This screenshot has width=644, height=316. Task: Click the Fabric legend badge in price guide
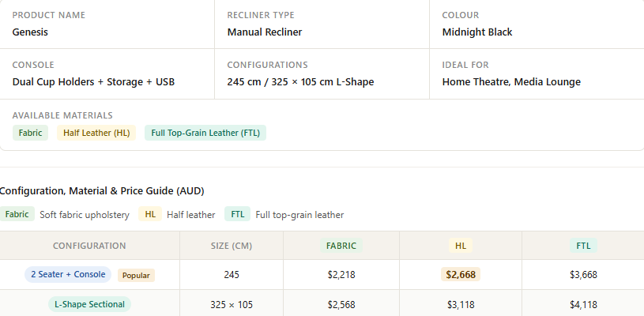[x=17, y=214]
